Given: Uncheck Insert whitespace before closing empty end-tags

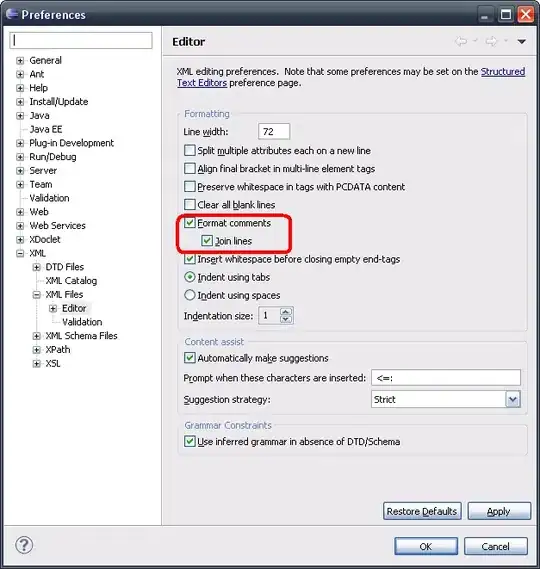Looking at the screenshot, I should 190,259.
